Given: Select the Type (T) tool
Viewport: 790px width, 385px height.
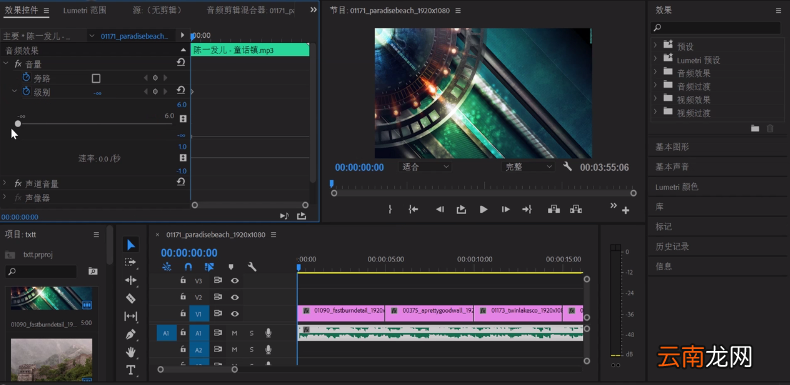Looking at the screenshot, I should 130,370.
